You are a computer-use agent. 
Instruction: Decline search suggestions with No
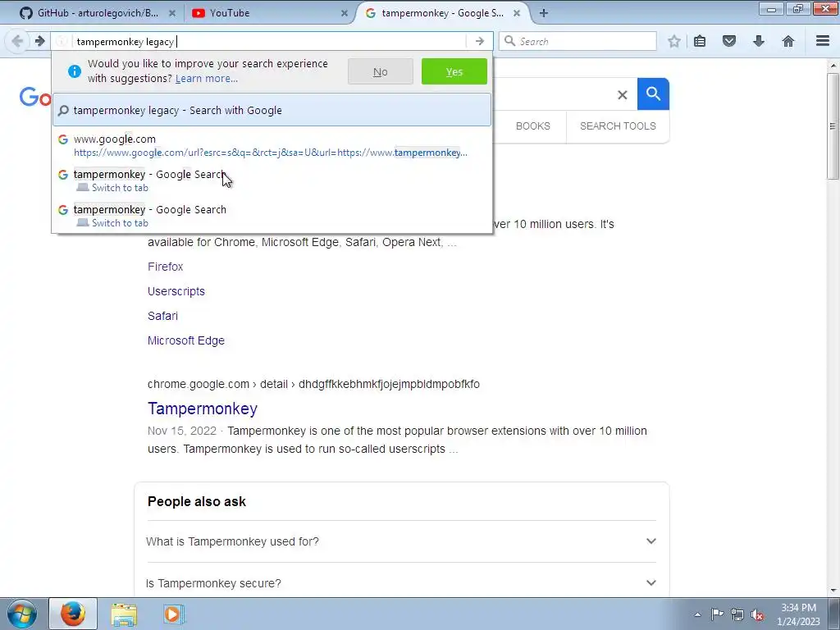[381, 71]
